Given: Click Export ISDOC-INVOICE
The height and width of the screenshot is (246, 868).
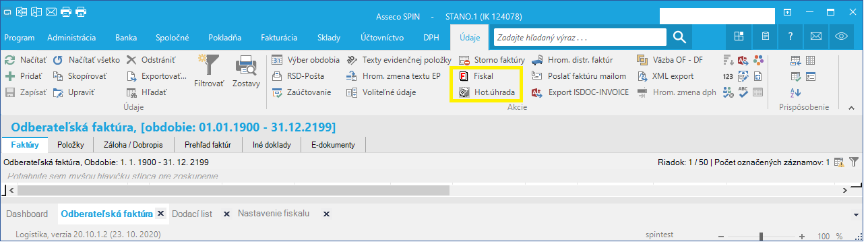Looking at the screenshot, I should 580,92.
